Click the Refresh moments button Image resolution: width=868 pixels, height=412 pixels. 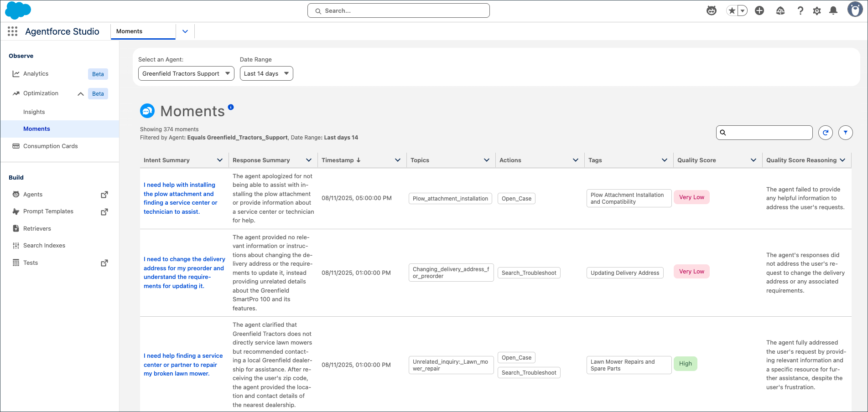tap(826, 133)
